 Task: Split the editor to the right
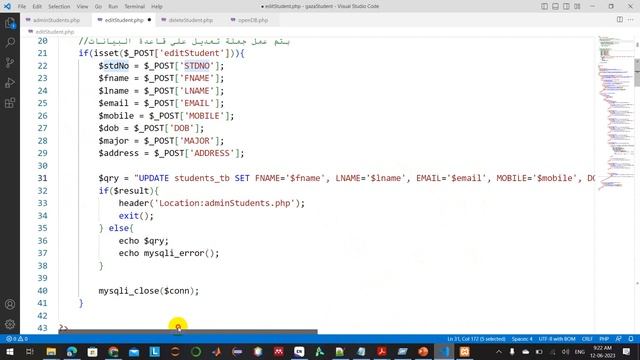620,20
